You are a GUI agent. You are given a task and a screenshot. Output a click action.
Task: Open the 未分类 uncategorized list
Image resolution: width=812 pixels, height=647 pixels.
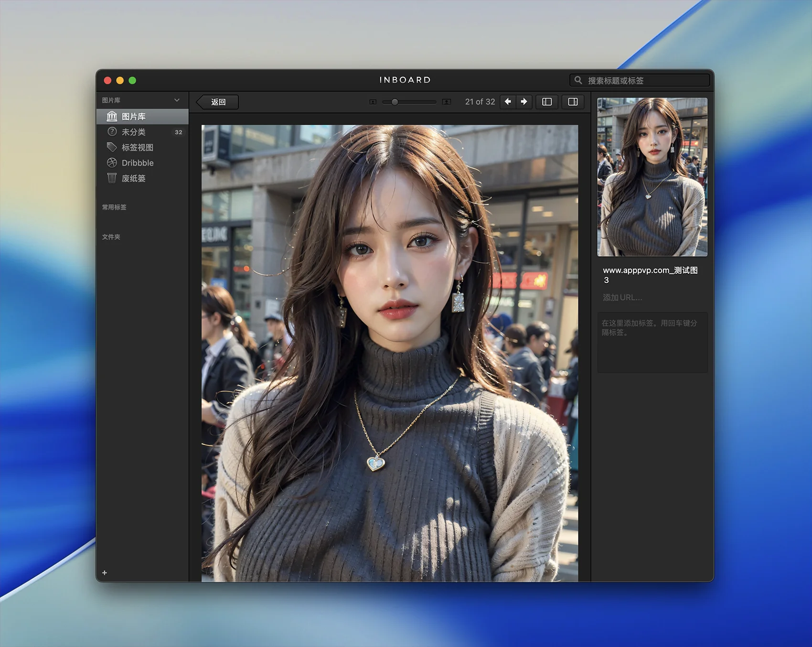[133, 132]
